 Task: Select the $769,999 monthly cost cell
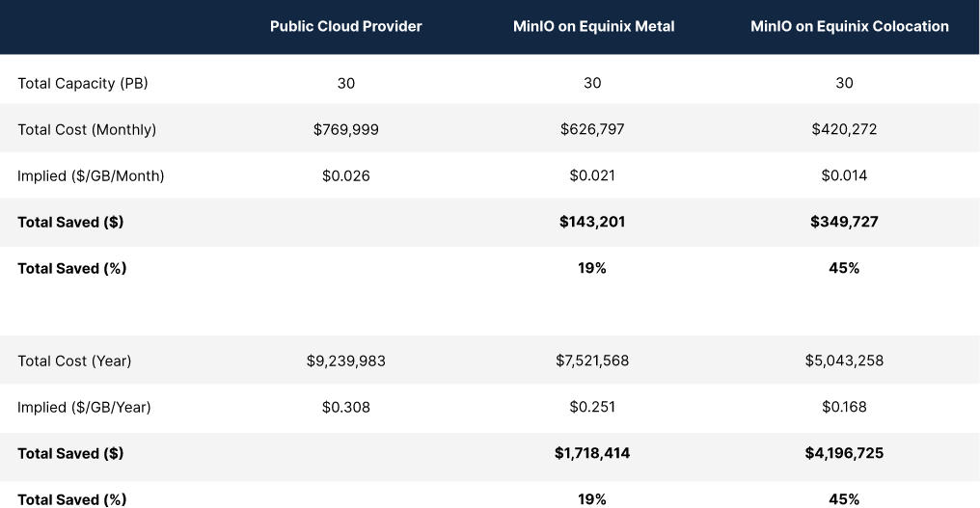point(345,129)
